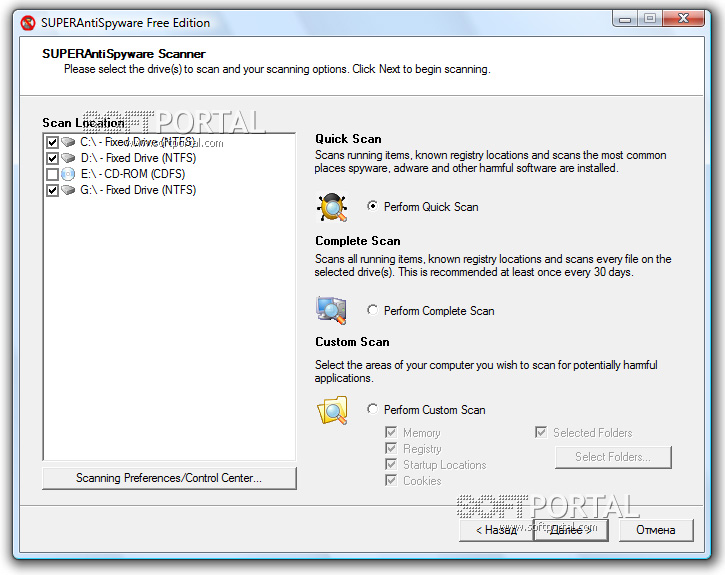Select the D:\ - Fixed Drive (NTFS) row text
This screenshot has width=725, height=575.
coord(138,158)
